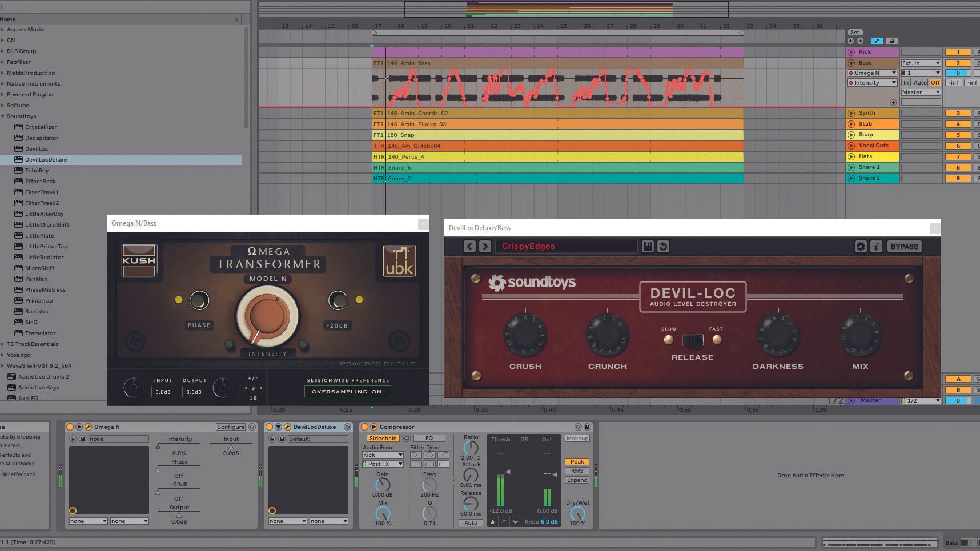Image resolution: width=980 pixels, height=551 pixels.
Task: Set Bass track monitoring to In
Action: 906,82
